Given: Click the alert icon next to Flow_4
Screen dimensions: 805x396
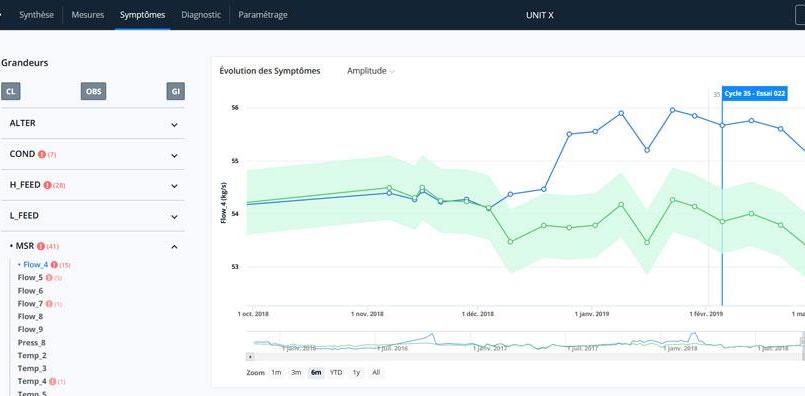Looking at the screenshot, I should click(54, 265).
